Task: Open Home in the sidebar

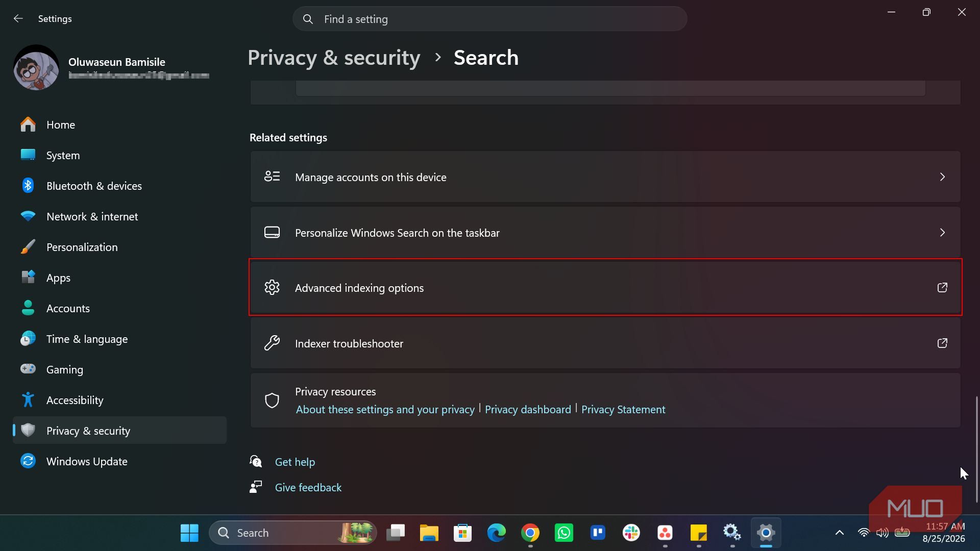Action: (x=119, y=125)
